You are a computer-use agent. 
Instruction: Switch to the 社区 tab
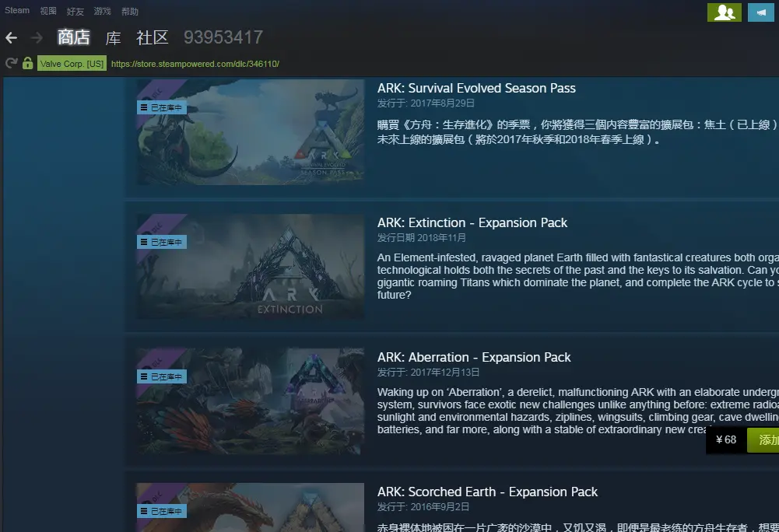153,37
